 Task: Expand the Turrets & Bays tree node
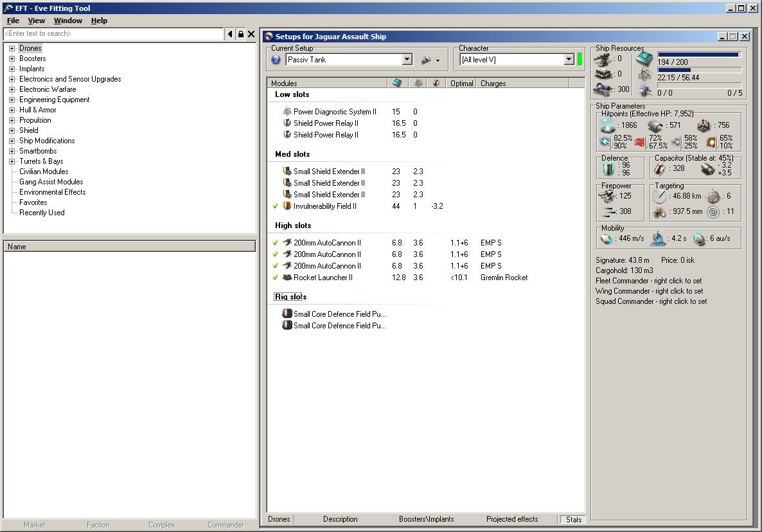pyautogui.click(x=12, y=161)
